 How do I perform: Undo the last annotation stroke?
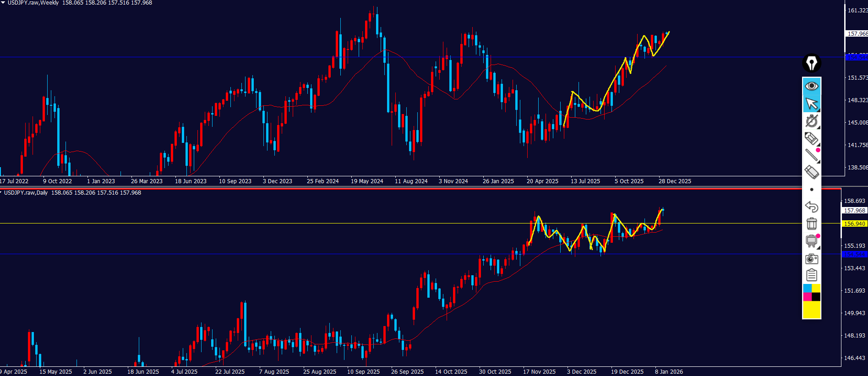pyautogui.click(x=811, y=207)
